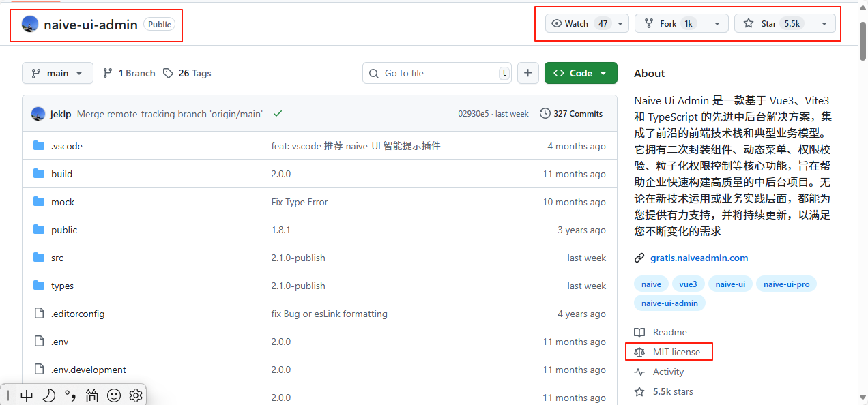Click the 3 years ago timestamp for public

coord(581,230)
